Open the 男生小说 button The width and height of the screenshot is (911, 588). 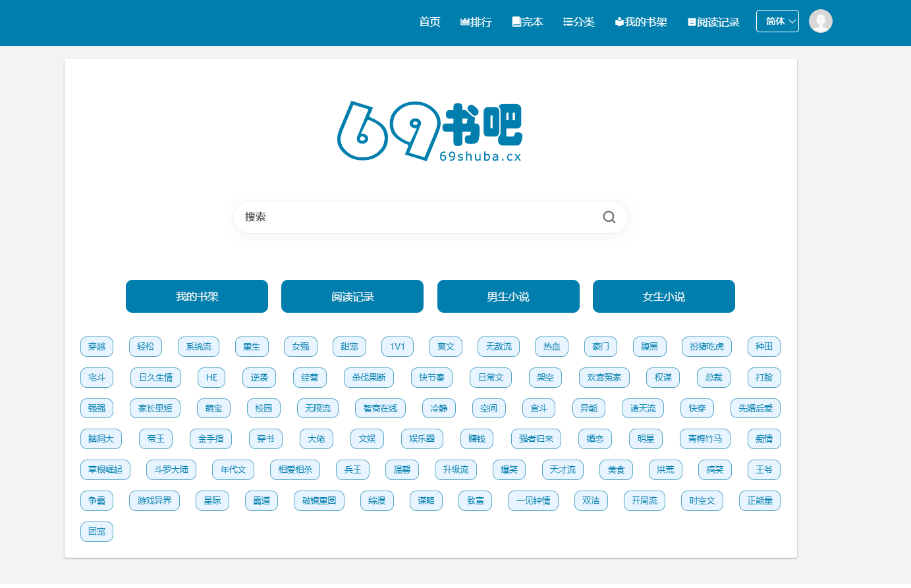click(x=509, y=296)
